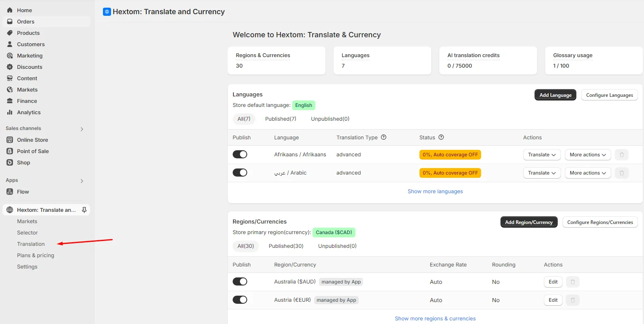644x324 pixels.
Task: Delete the Afrikaans language row
Action: tap(622, 155)
